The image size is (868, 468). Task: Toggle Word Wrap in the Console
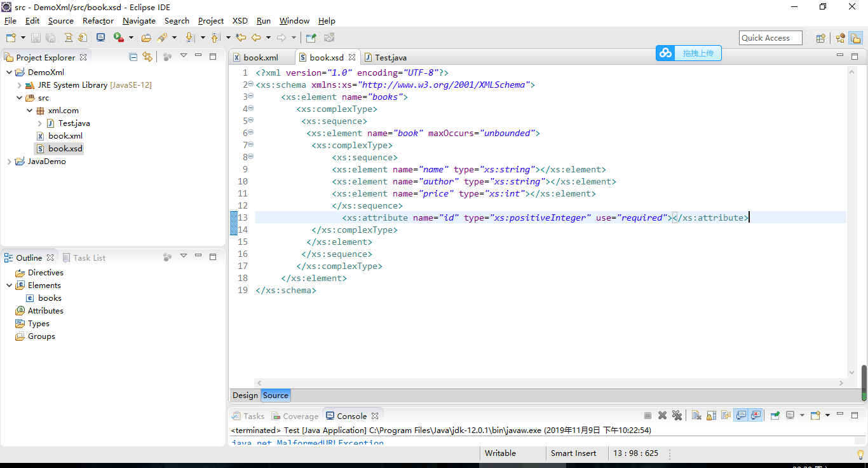point(726,415)
